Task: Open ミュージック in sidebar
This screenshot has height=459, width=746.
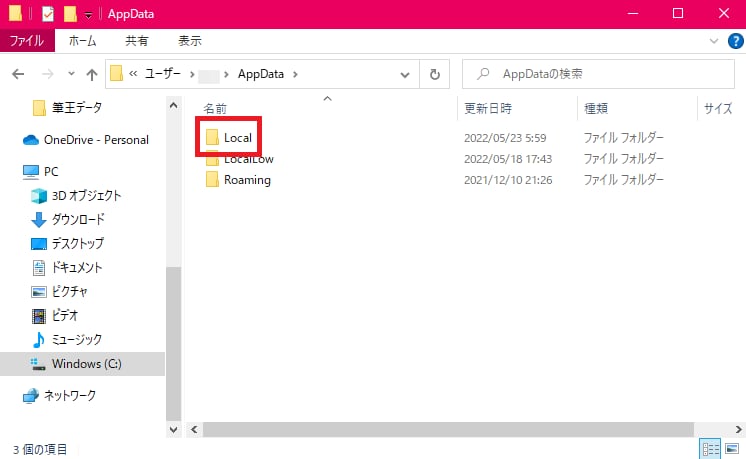Action: tap(77, 340)
